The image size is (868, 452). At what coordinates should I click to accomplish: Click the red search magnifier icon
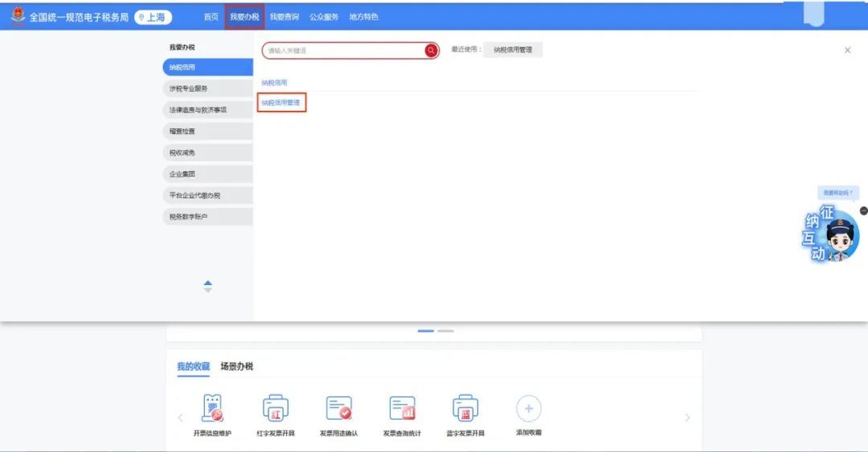(x=431, y=51)
